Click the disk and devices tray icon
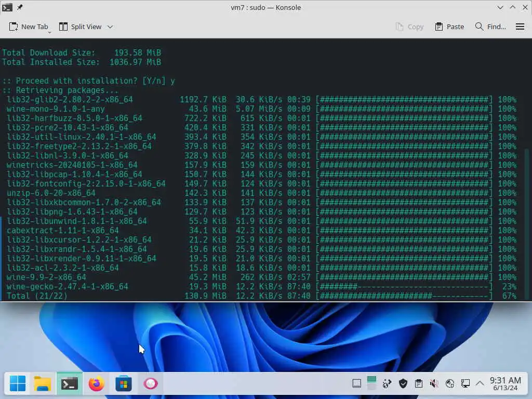 tap(449, 384)
